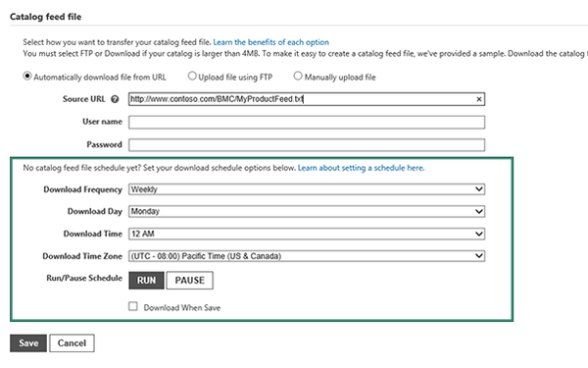588x368 pixels.
Task: Select Upload file using FTP option
Action: pos(192,77)
